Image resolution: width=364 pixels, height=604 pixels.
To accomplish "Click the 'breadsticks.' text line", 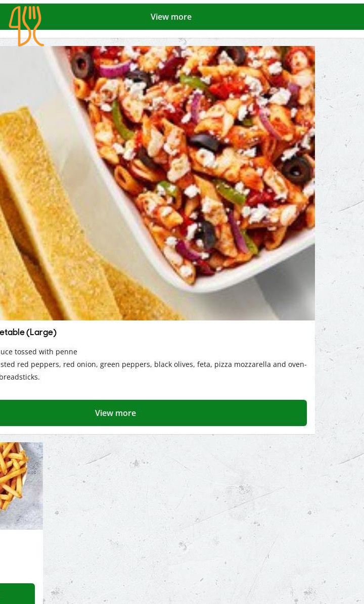I will (20, 377).
